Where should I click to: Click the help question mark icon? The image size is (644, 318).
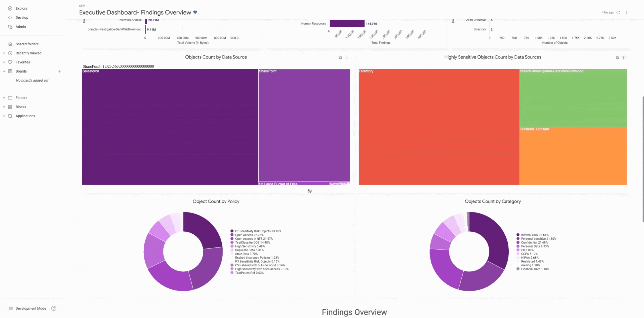pos(54,308)
